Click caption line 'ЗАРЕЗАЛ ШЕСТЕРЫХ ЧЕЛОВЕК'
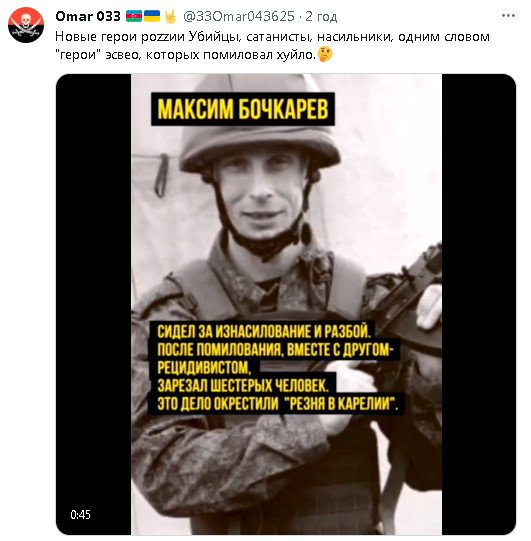Screen dimensions: 531x541 tap(242, 386)
